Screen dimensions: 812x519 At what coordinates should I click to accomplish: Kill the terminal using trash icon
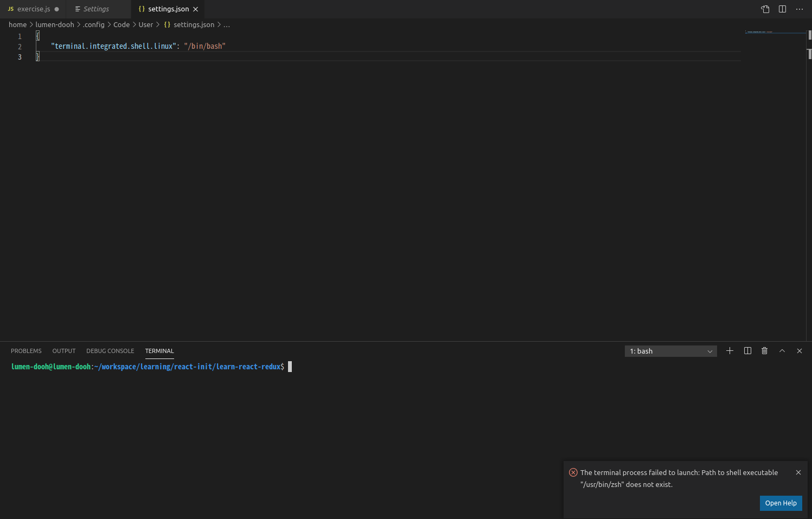tap(765, 351)
